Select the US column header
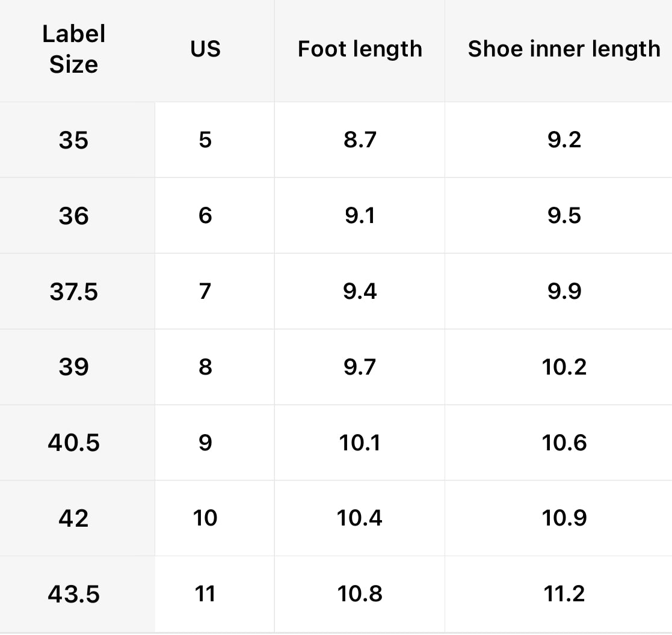The height and width of the screenshot is (635, 672). [205, 49]
